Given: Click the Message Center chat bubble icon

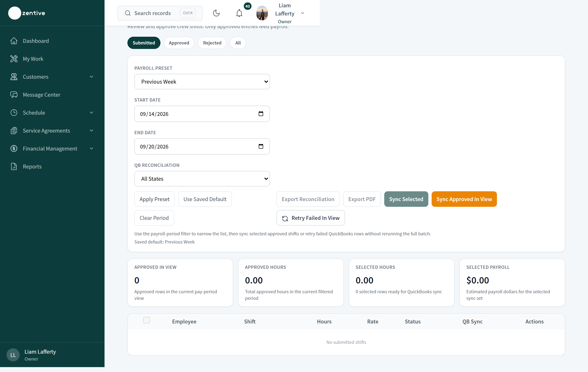Looking at the screenshot, I should 14,95.
